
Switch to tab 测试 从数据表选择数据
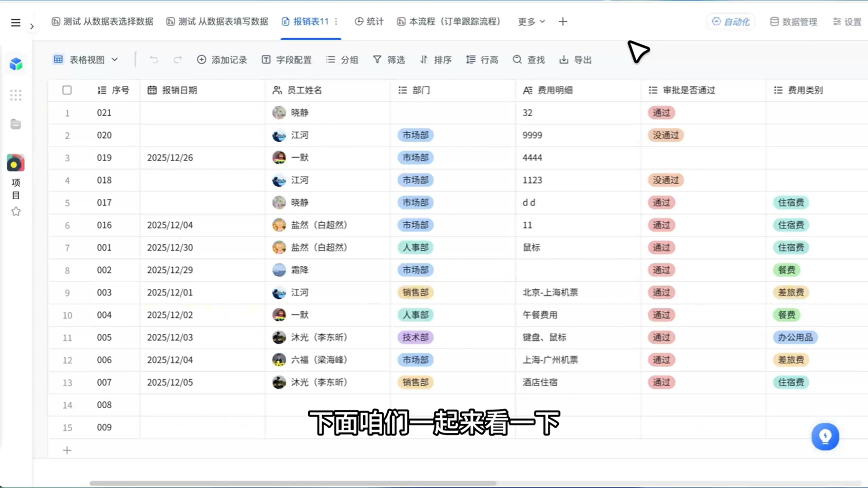point(102,22)
